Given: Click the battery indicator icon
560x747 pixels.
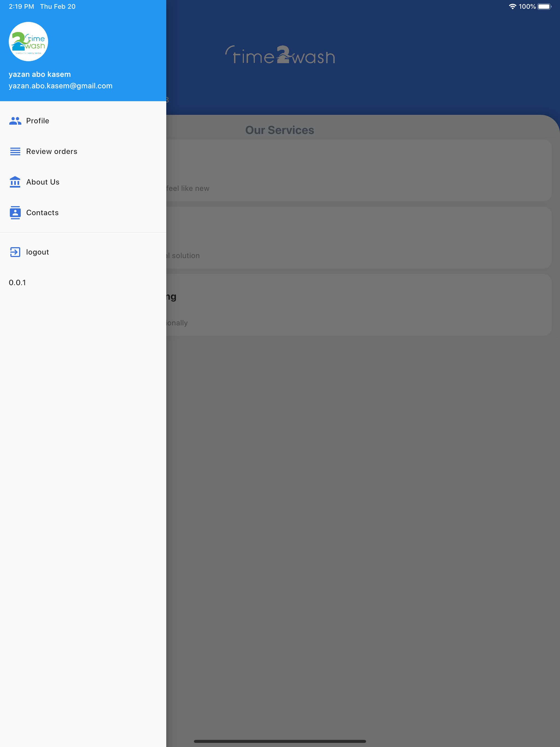Looking at the screenshot, I should pos(544,6).
